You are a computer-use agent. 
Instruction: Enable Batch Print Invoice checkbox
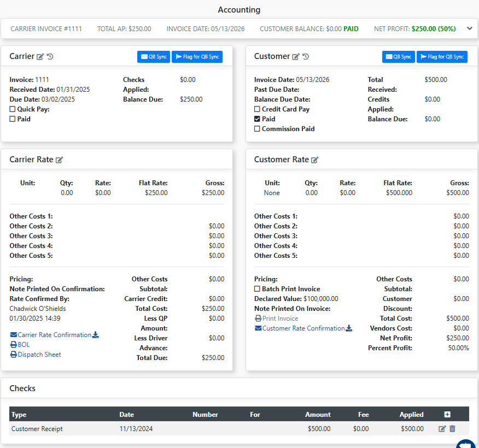(x=257, y=289)
